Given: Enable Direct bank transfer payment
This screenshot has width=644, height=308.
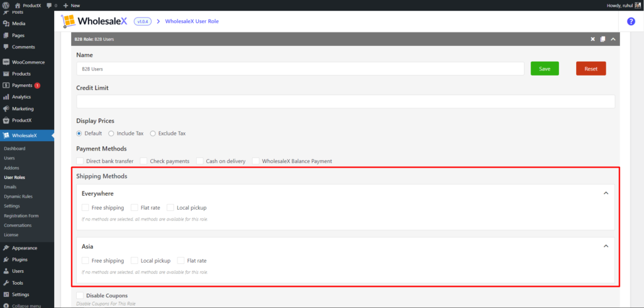Looking at the screenshot, I should 80,161.
